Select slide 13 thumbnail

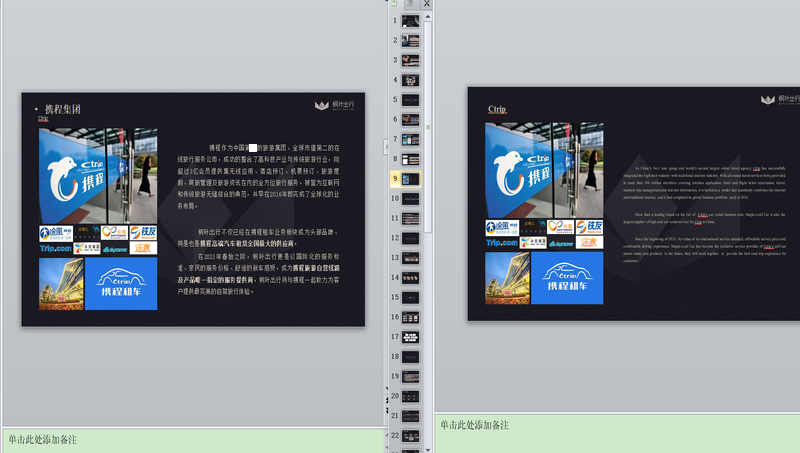(x=410, y=258)
